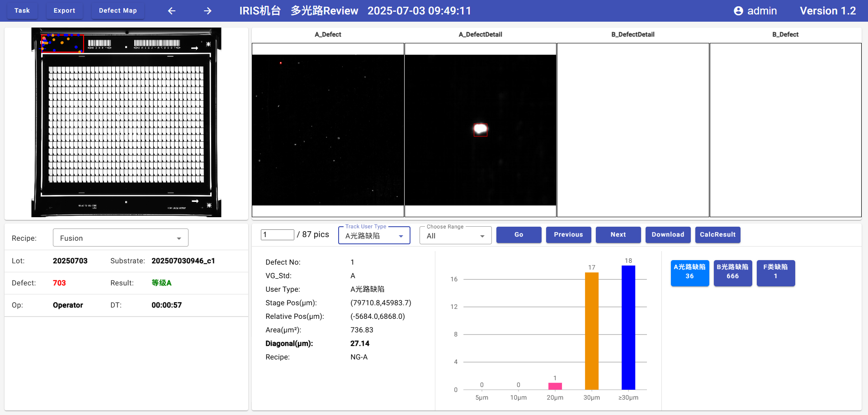868x415 pixels.
Task: Click the orange 30μm bar in chart
Action: click(591, 331)
